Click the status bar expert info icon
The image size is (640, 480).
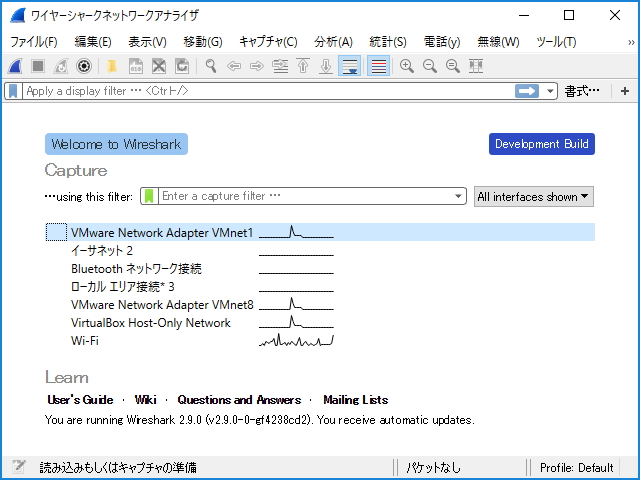(19, 467)
